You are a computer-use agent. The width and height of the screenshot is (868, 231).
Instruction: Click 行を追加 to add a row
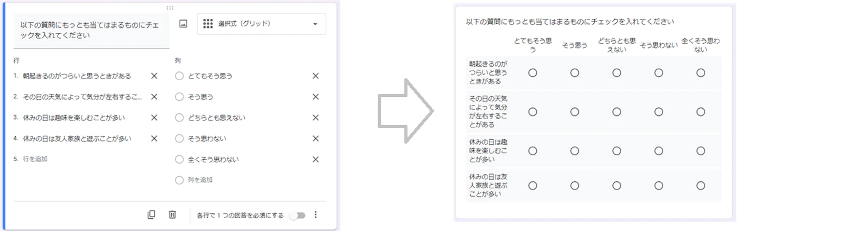coord(35,159)
